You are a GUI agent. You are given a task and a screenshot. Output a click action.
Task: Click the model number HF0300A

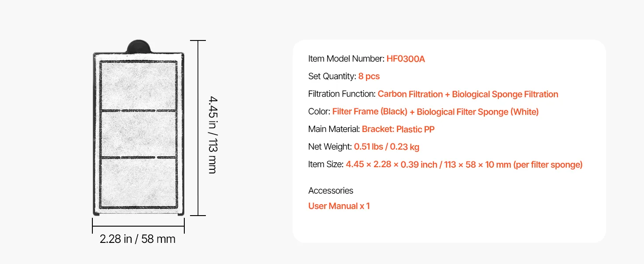(406, 59)
